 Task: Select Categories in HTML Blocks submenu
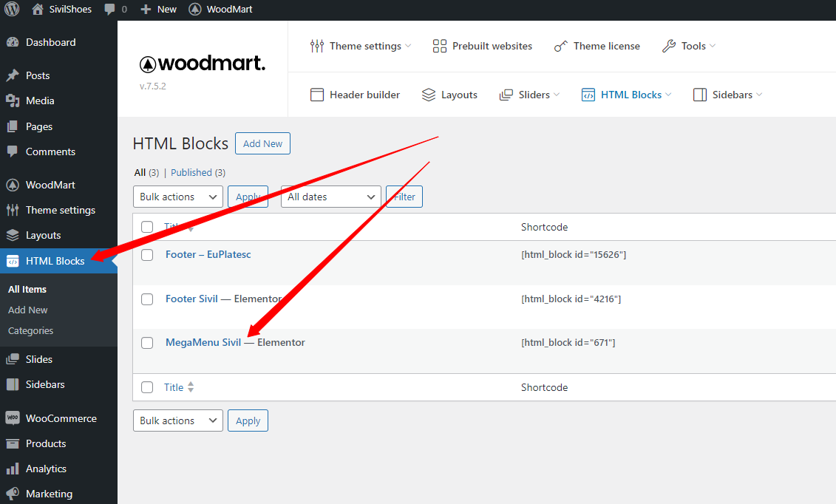coord(30,331)
